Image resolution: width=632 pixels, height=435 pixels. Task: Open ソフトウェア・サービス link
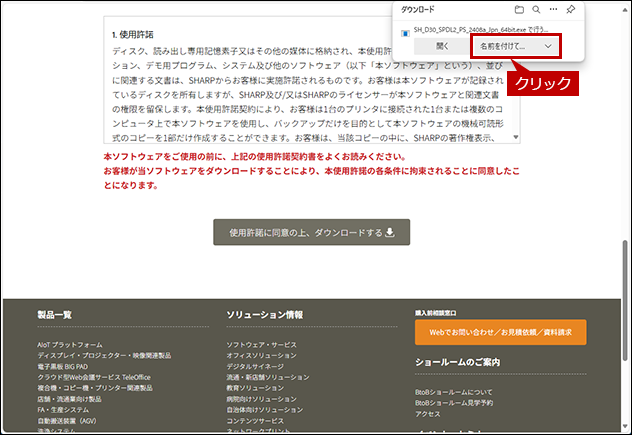[x=262, y=345]
